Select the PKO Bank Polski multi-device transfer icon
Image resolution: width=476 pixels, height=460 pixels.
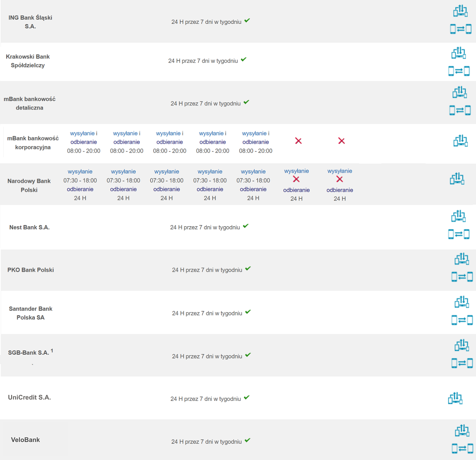point(462,259)
